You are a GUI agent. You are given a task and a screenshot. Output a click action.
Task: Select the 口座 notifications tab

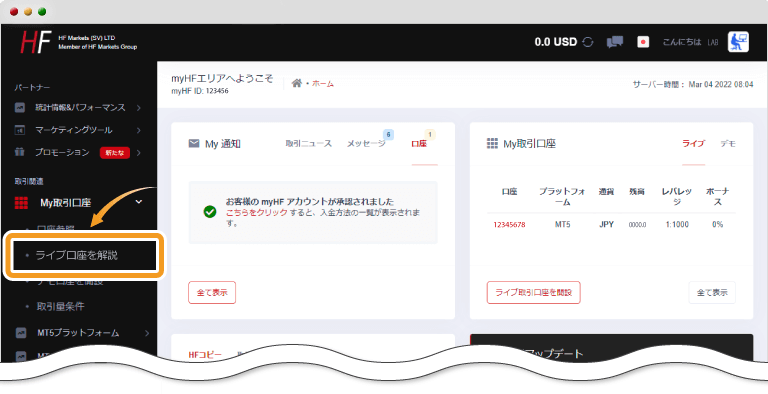(x=419, y=144)
